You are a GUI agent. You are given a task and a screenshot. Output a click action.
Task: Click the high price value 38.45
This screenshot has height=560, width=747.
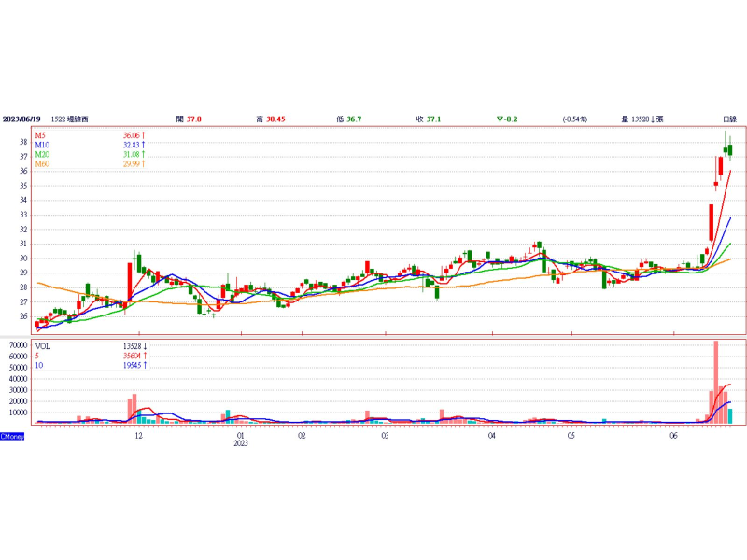(x=275, y=119)
